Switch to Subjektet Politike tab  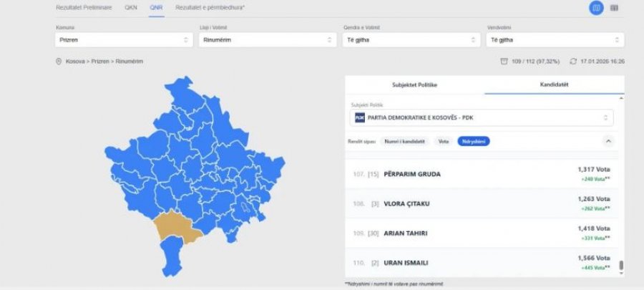[x=414, y=84]
